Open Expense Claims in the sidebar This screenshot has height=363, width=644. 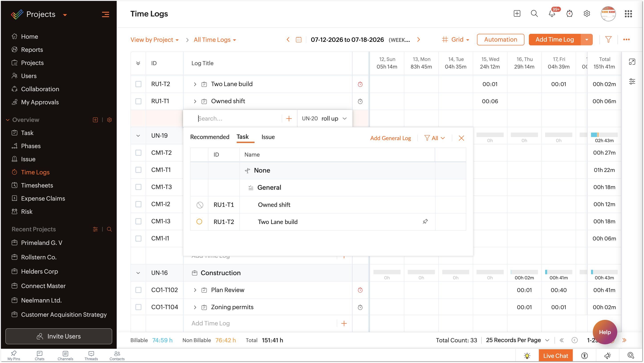(43, 198)
